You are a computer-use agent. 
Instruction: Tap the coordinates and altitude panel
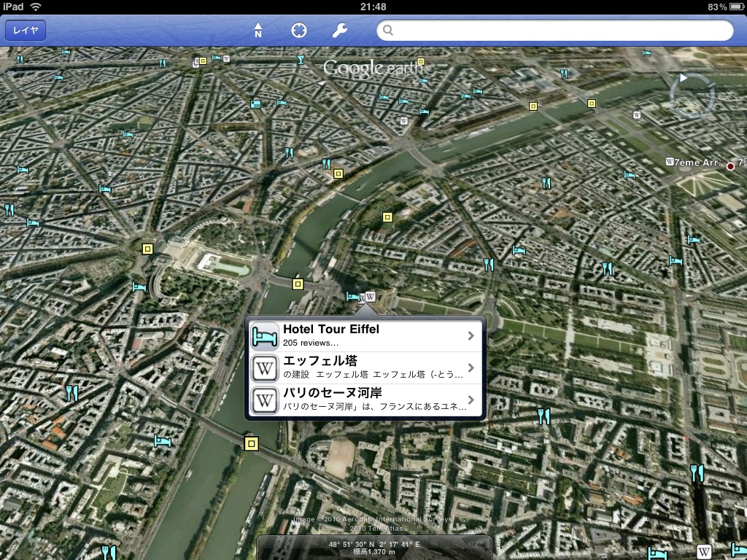click(x=374, y=548)
